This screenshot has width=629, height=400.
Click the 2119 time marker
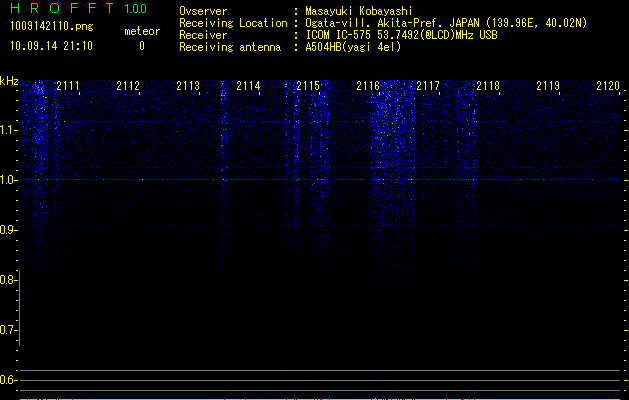tap(548, 86)
